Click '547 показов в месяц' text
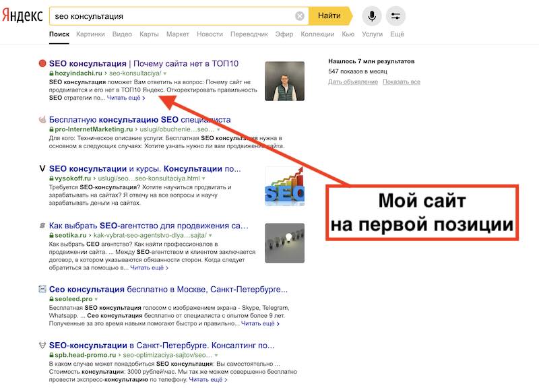Screen dimensions: 539x392 (x=358, y=71)
